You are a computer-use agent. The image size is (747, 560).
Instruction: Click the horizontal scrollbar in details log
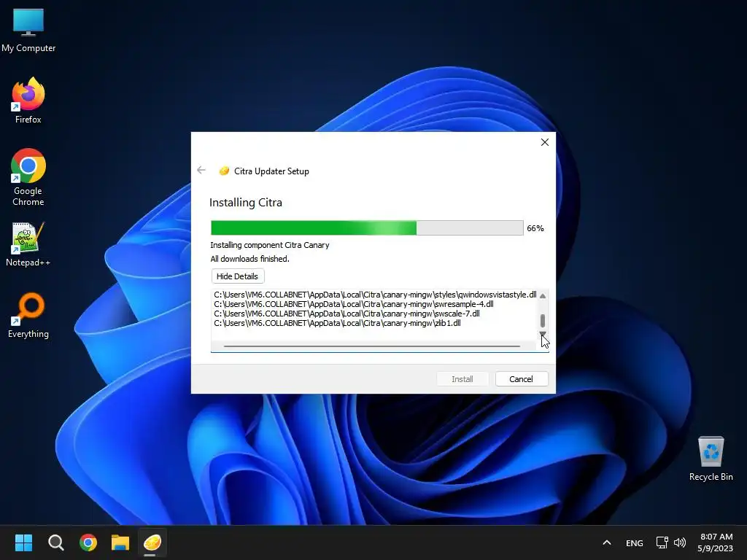click(371, 346)
